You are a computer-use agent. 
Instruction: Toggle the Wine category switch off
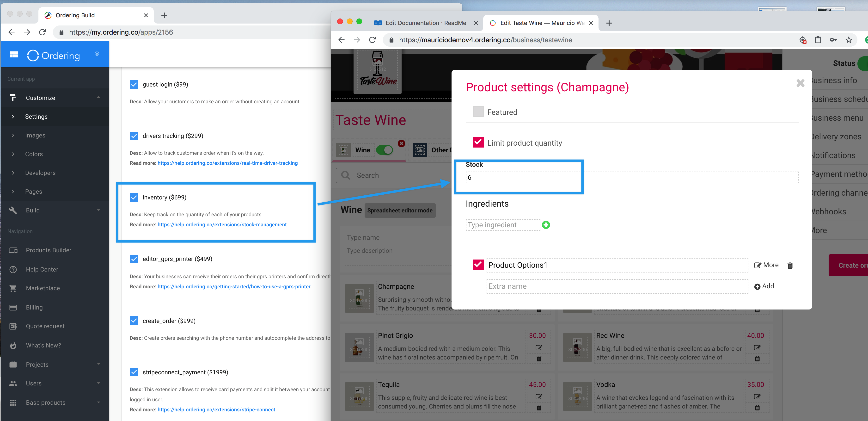385,150
